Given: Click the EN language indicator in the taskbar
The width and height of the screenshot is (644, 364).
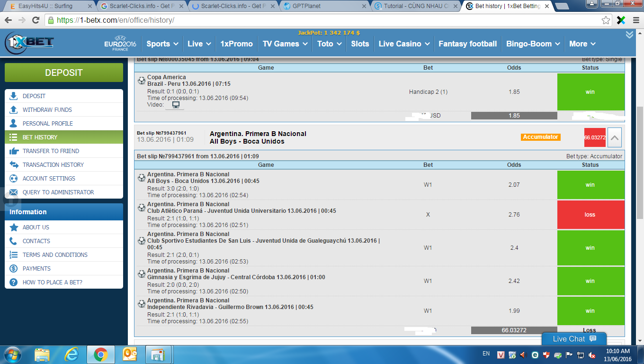Looking at the screenshot, I should (486, 354).
